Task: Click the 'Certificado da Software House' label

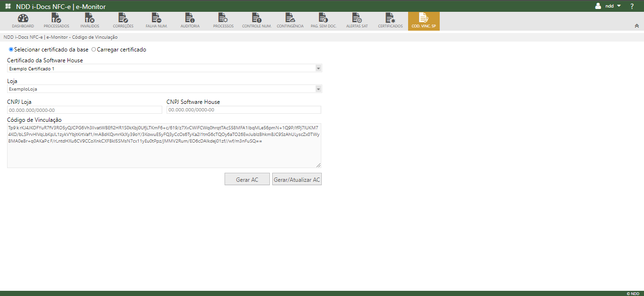Action: pyautogui.click(x=45, y=60)
